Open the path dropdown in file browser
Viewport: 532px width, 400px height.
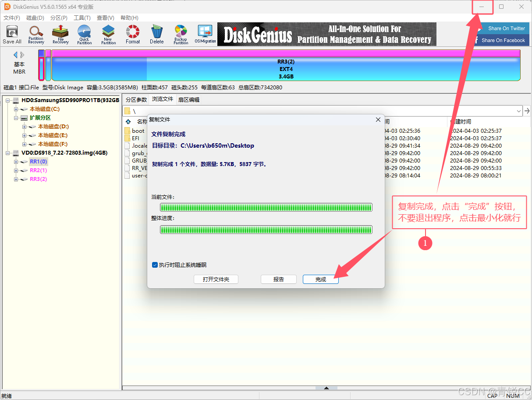518,111
